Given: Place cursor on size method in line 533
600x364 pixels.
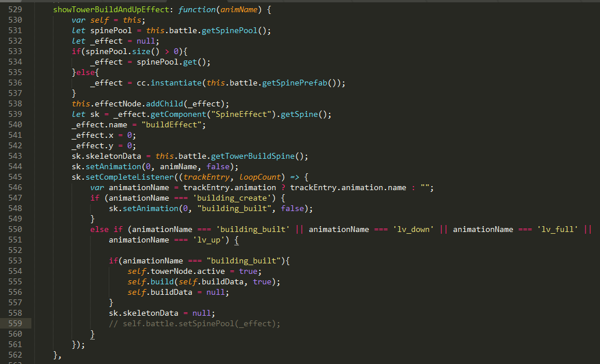Looking at the screenshot, I should coord(141,51).
